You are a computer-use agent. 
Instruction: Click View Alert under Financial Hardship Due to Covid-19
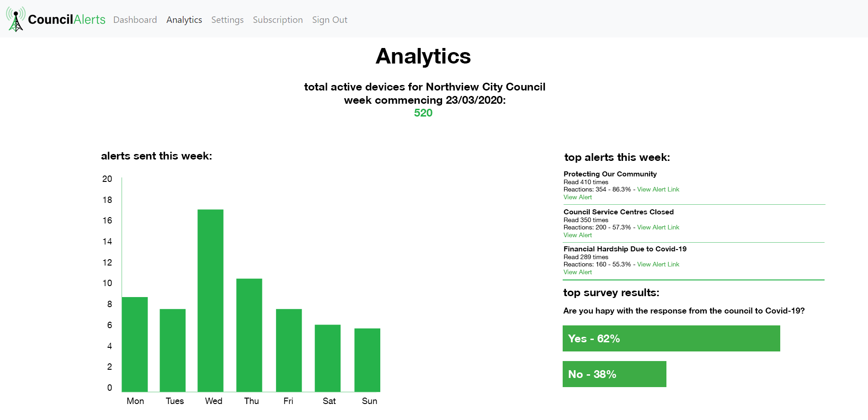[578, 272]
